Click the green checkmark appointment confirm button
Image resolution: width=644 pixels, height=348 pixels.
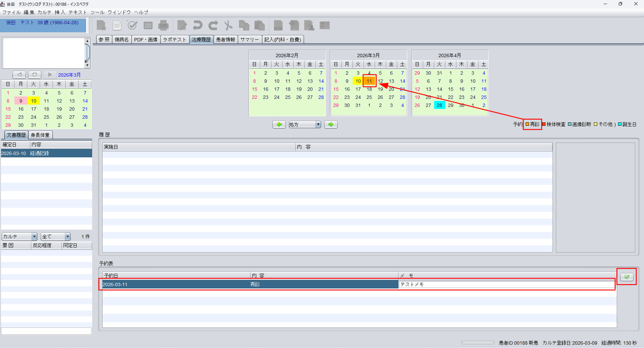click(x=627, y=277)
